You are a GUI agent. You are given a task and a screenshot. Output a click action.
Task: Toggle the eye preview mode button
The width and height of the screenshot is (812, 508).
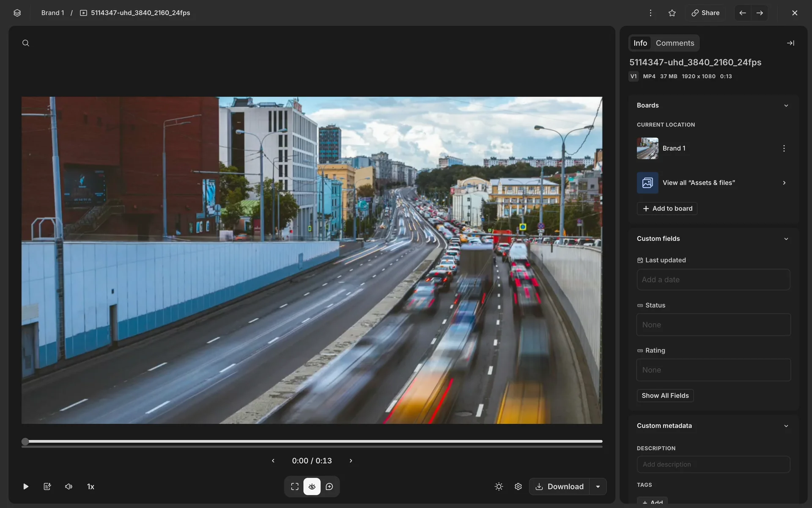coord(312,486)
